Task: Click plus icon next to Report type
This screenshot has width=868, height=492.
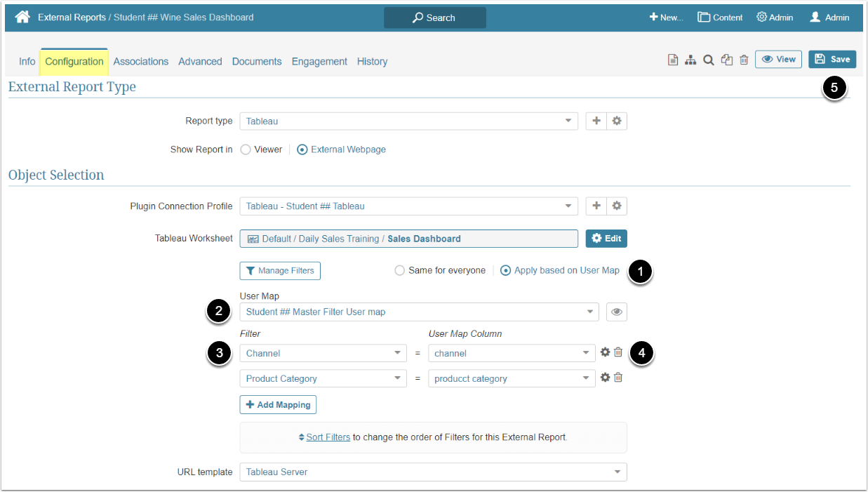Action: pyautogui.click(x=596, y=121)
